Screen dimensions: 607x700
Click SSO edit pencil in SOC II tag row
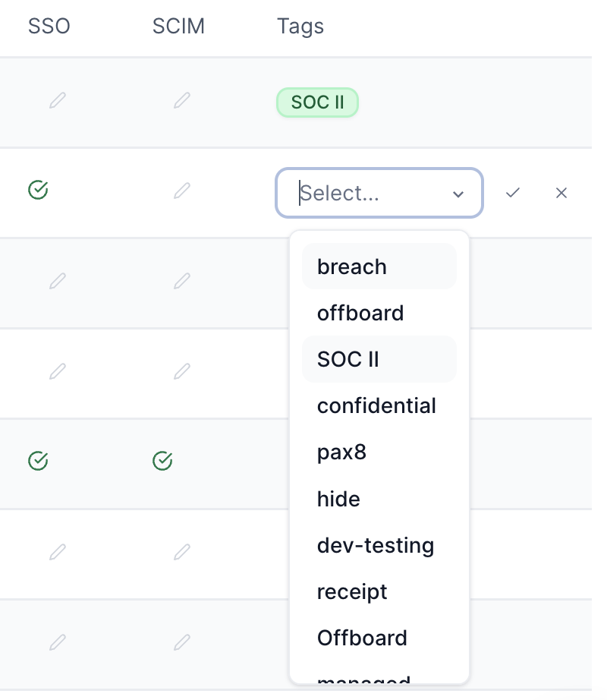tap(58, 100)
